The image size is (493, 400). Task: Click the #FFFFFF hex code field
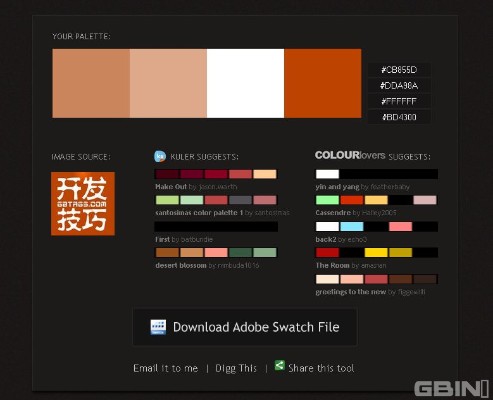point(399,101)
